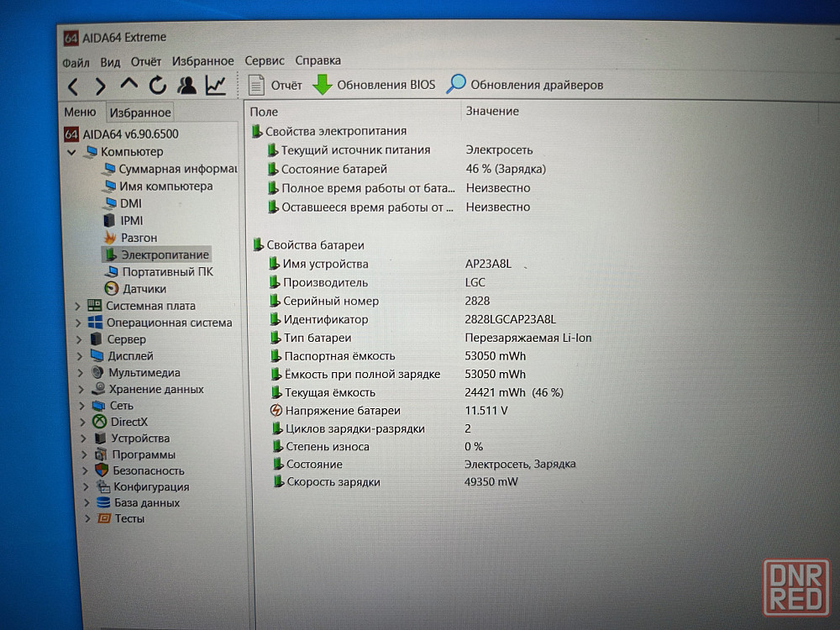Click the Back navigation arrow
This screenshot has width=840, height=630.
tap(73, 86)
